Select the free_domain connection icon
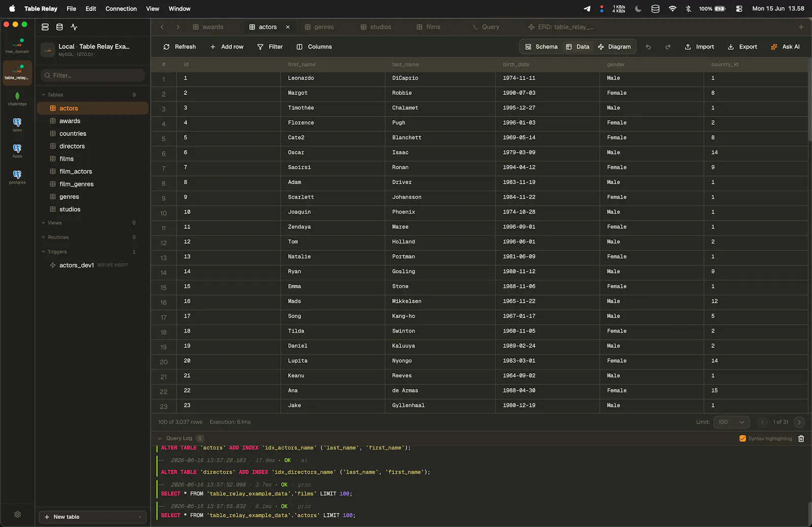 (x=17, y=46)
